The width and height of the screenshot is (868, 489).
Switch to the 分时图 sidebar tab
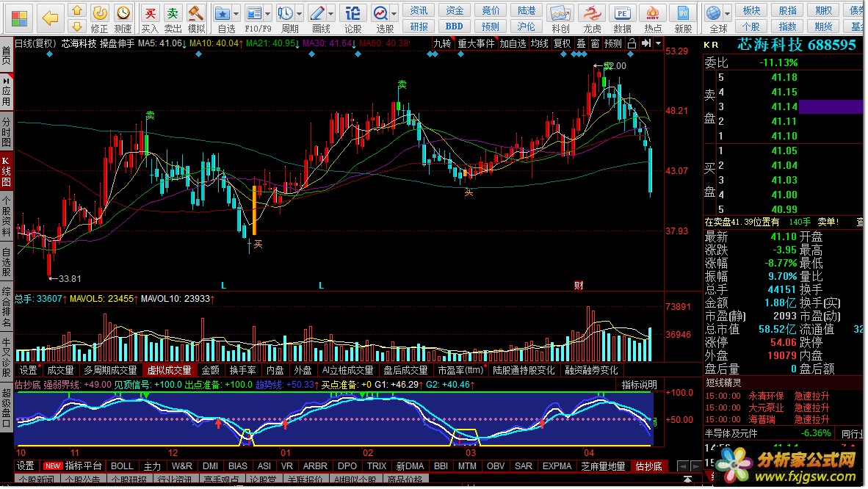pyautogui.click(x=6, y=132)
